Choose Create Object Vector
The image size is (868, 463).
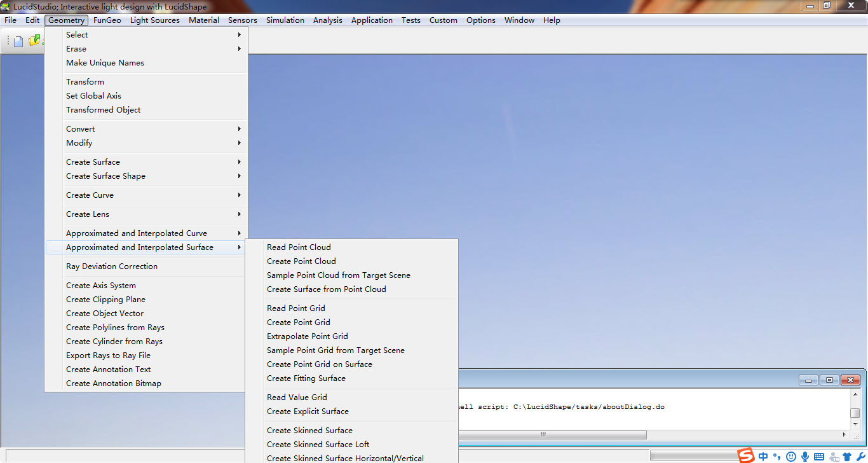click(146, 314)
